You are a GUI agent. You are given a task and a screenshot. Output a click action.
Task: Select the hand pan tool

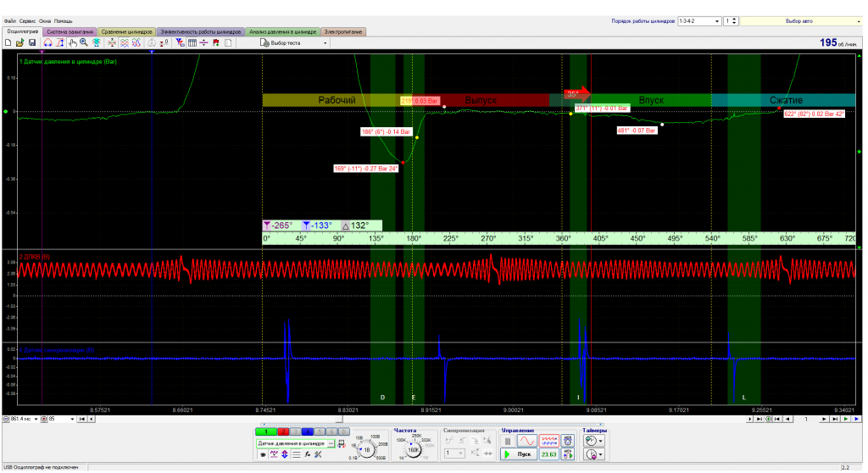click(73, 42)
